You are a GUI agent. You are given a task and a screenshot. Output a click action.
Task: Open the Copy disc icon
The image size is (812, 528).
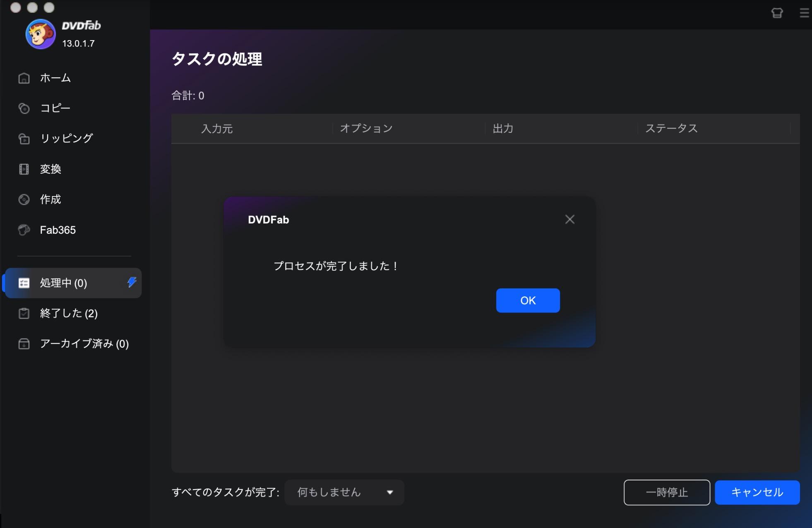point(24,108)
